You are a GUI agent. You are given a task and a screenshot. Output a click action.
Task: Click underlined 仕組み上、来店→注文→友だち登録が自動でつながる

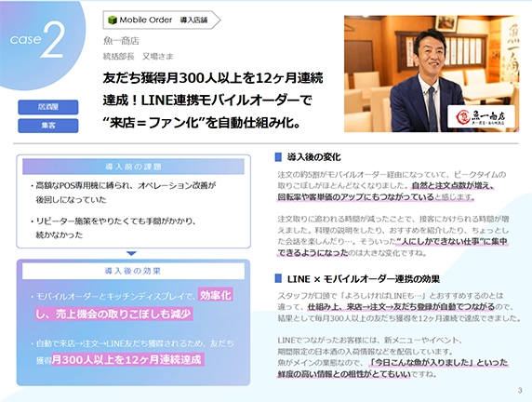click(401, 307)
